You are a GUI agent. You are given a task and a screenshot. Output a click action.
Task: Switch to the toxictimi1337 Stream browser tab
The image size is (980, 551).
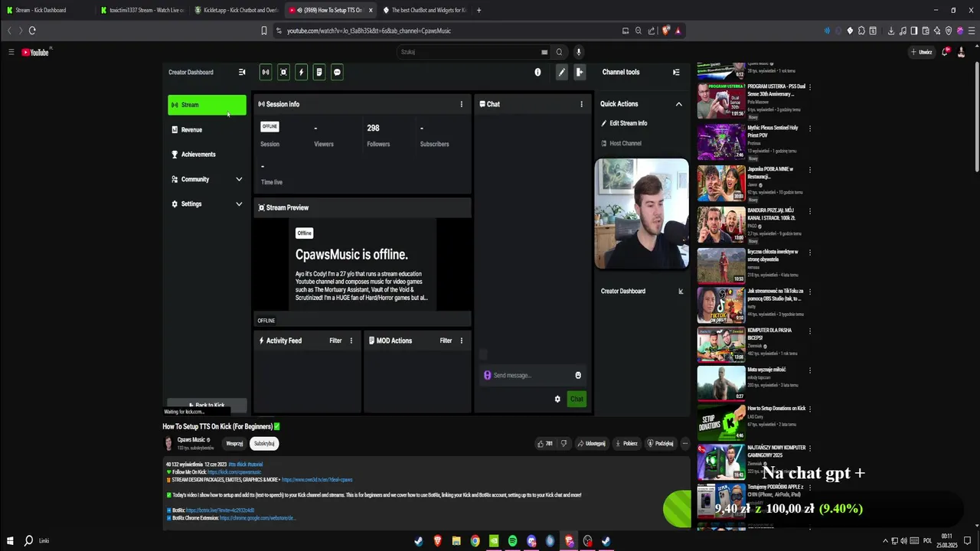tap(142, 10)
